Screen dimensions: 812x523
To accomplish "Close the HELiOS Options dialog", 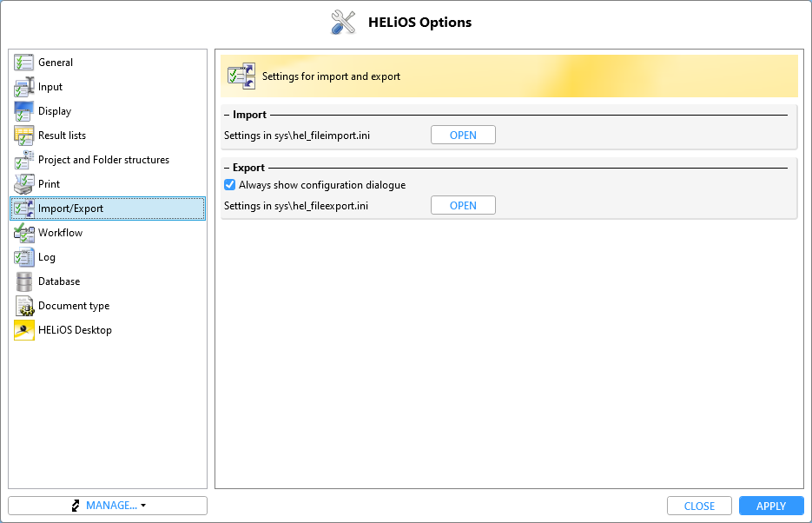I will pos(699,506).
